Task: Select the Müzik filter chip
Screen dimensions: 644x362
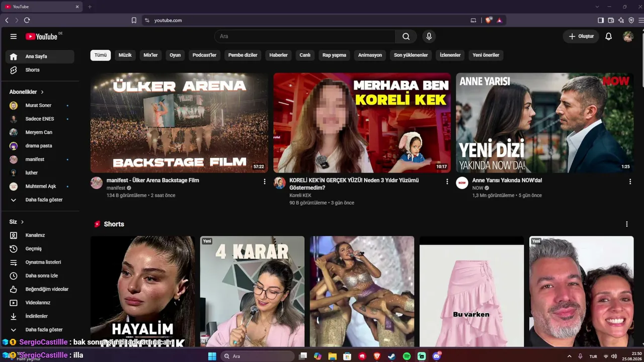Action: (x=125, y=55)
